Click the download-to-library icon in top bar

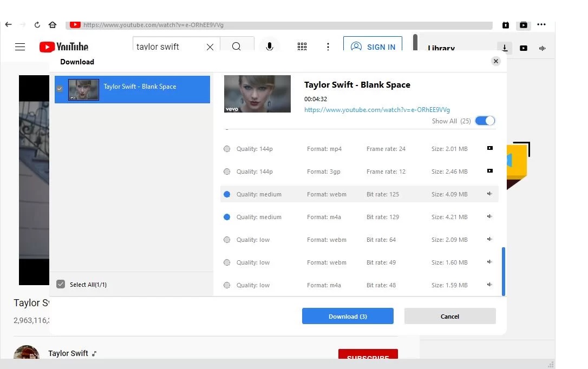[506, 25]
